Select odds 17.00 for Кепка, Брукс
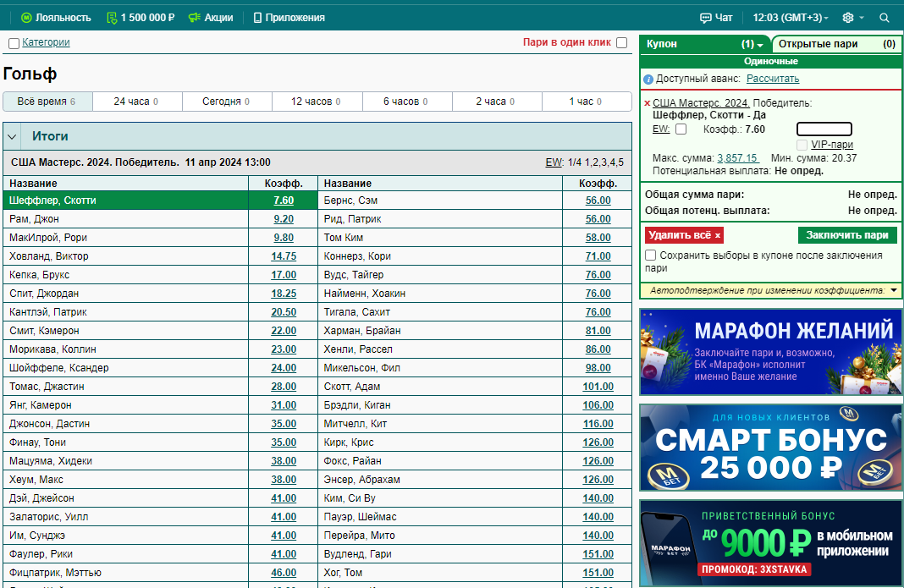 [x=284, y=275]
